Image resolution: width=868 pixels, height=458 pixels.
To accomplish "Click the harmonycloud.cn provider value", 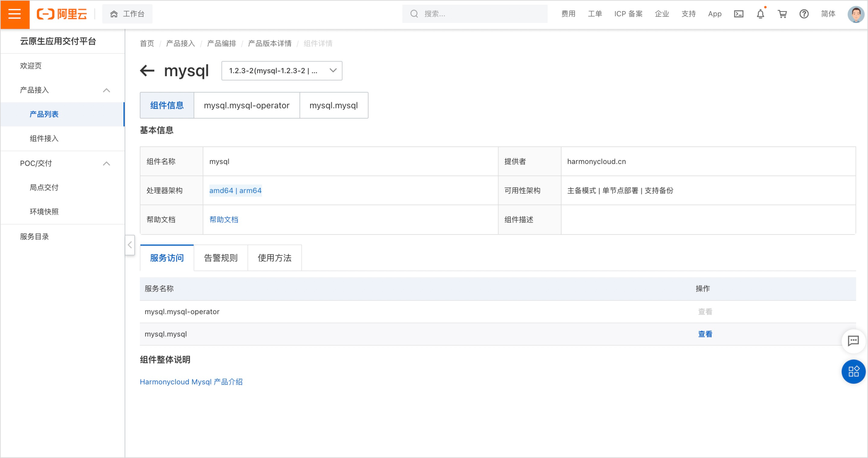I will [x=596, y=162].
